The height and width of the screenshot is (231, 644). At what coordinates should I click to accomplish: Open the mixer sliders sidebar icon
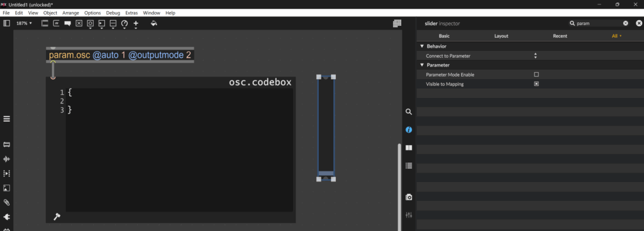point(409,215)
